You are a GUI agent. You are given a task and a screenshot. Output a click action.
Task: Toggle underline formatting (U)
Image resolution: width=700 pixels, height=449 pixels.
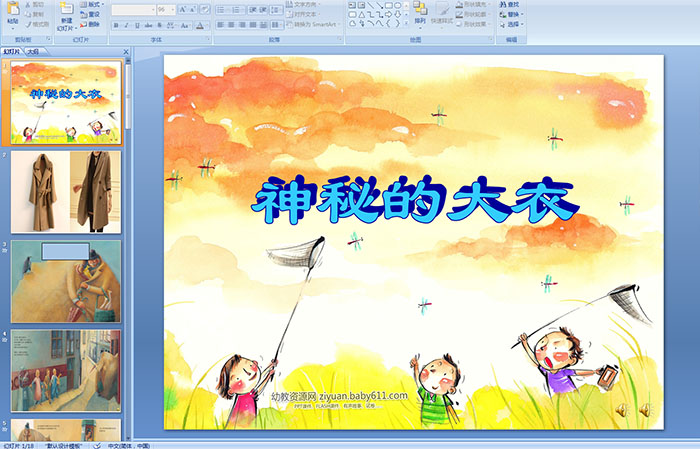pos(138,25)
